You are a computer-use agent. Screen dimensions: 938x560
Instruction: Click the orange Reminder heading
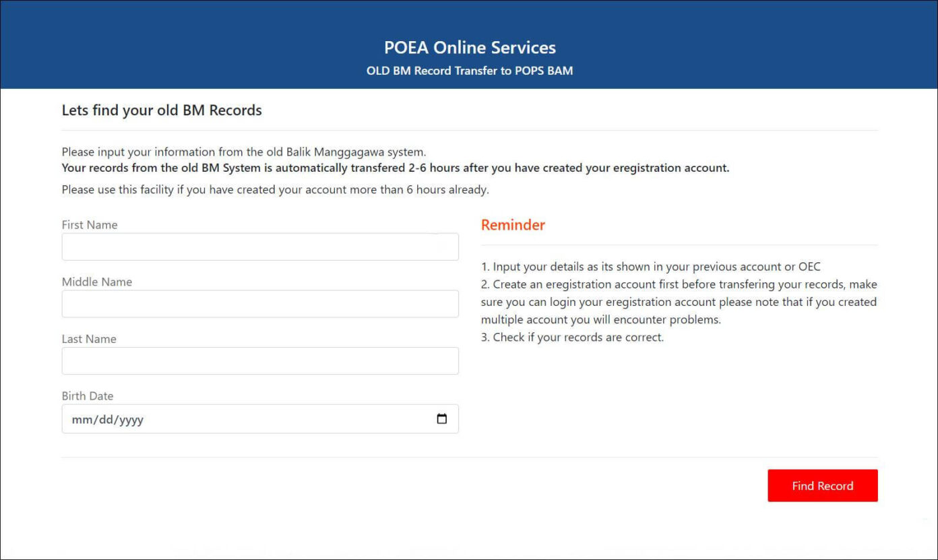click(512, 224)
